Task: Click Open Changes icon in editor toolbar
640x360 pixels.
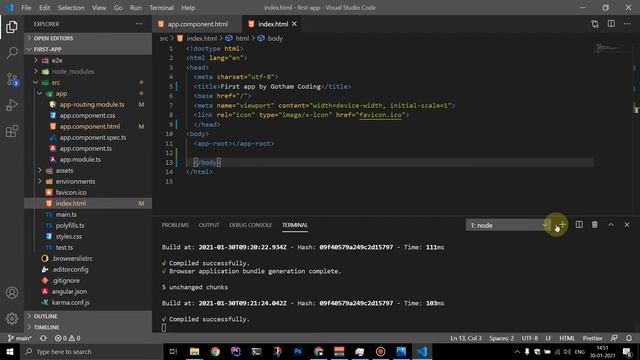Action: (x=595, y=24)
